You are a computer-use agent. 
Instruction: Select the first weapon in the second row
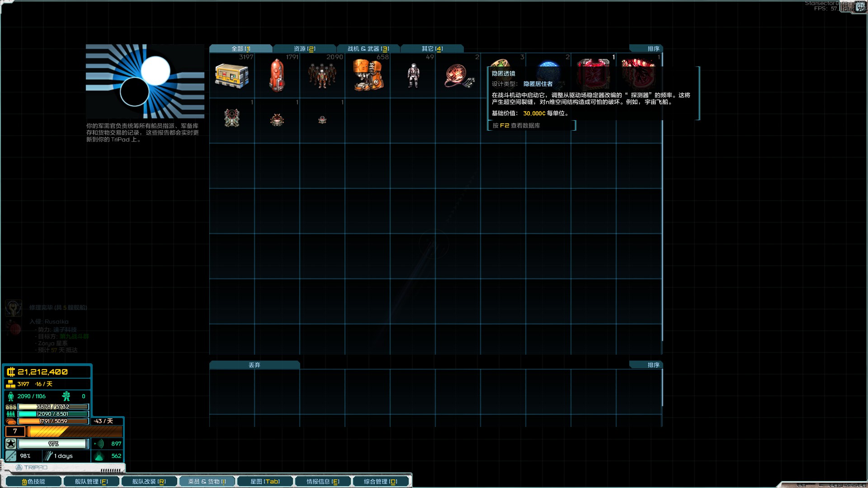[231, 118]
